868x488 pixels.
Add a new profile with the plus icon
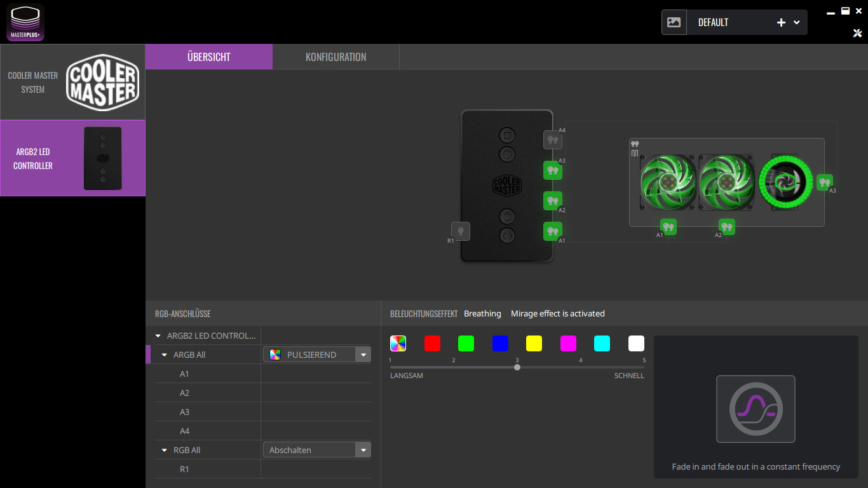click(x=781, y=22)
